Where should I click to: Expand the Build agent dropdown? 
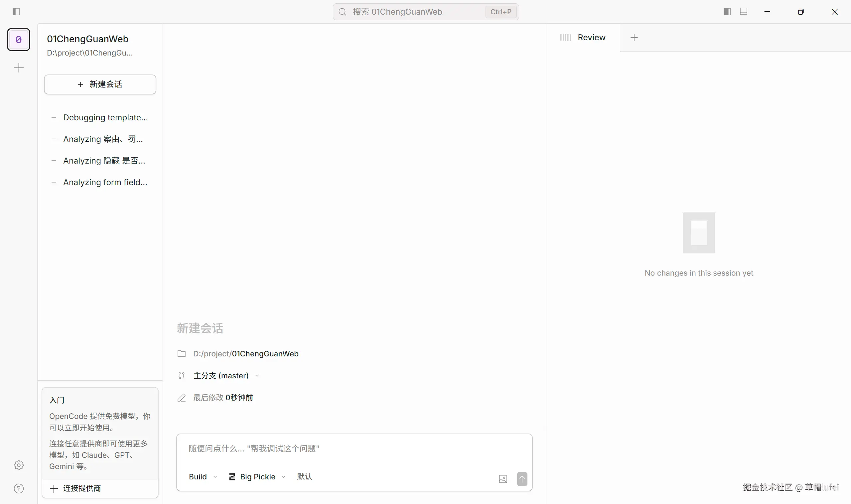[x=203, y=477]
